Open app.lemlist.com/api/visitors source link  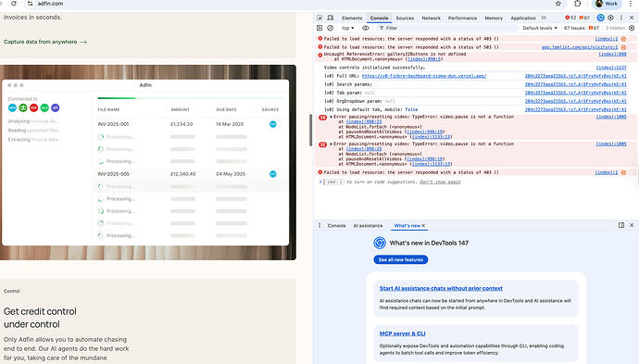[x=580, y=47]
